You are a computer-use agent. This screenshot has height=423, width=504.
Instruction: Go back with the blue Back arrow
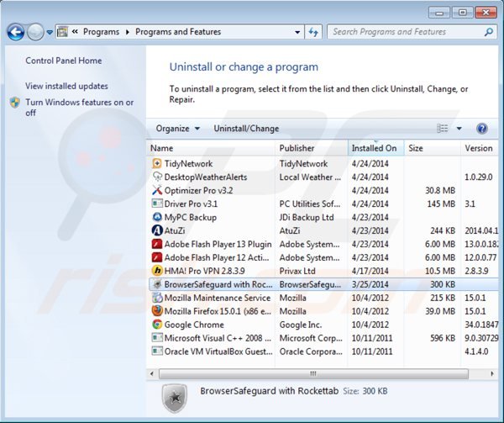pos(15,32)
